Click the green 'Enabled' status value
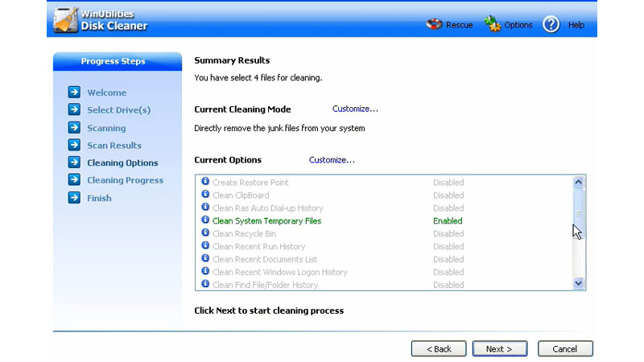644x362 pixels. point(448,220)
